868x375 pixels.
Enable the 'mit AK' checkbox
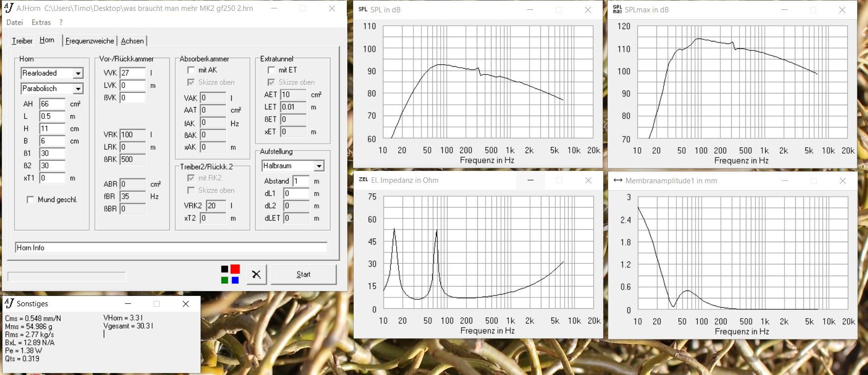pyautogui.click(x=191, y=70)
